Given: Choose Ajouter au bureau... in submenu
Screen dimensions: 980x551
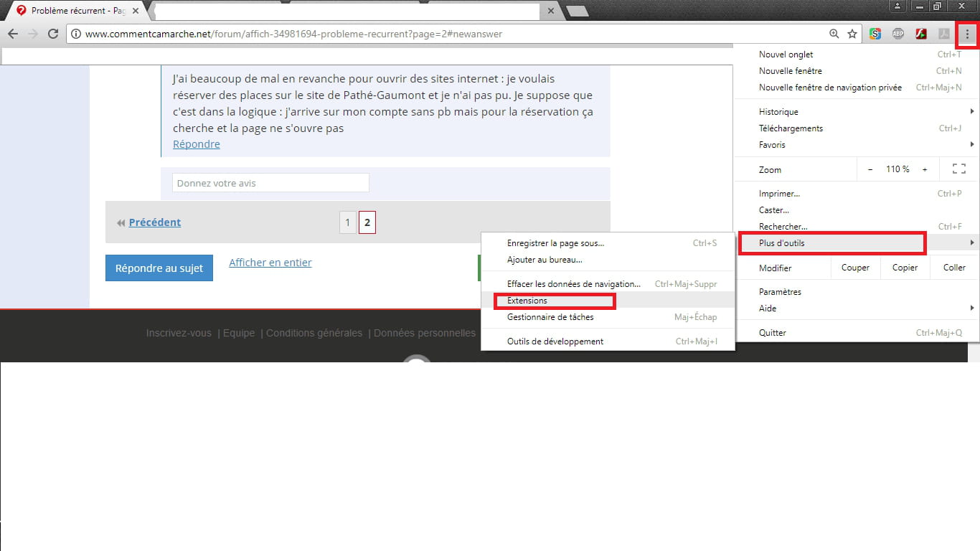Looking at the screenshot, I should pos(608,260).
